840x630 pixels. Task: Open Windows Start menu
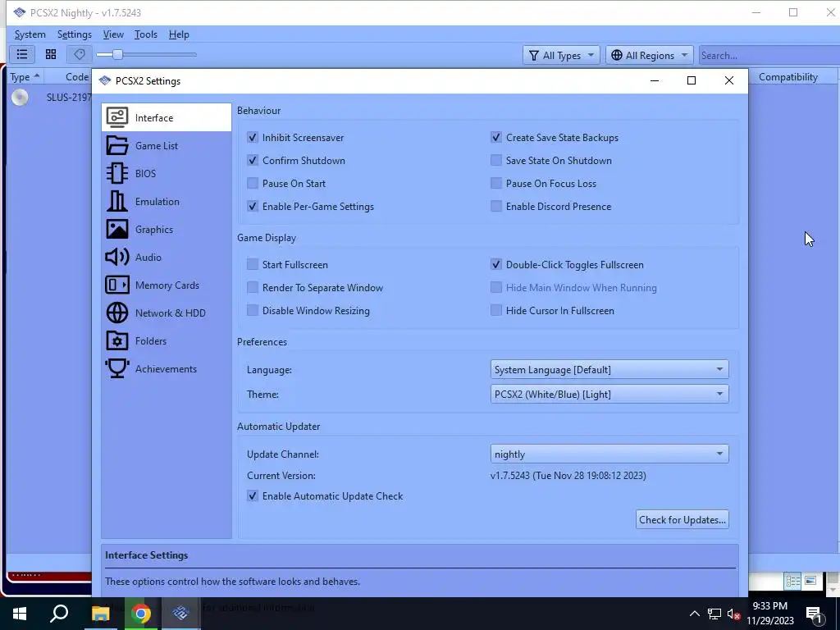[x=20, y=614]
